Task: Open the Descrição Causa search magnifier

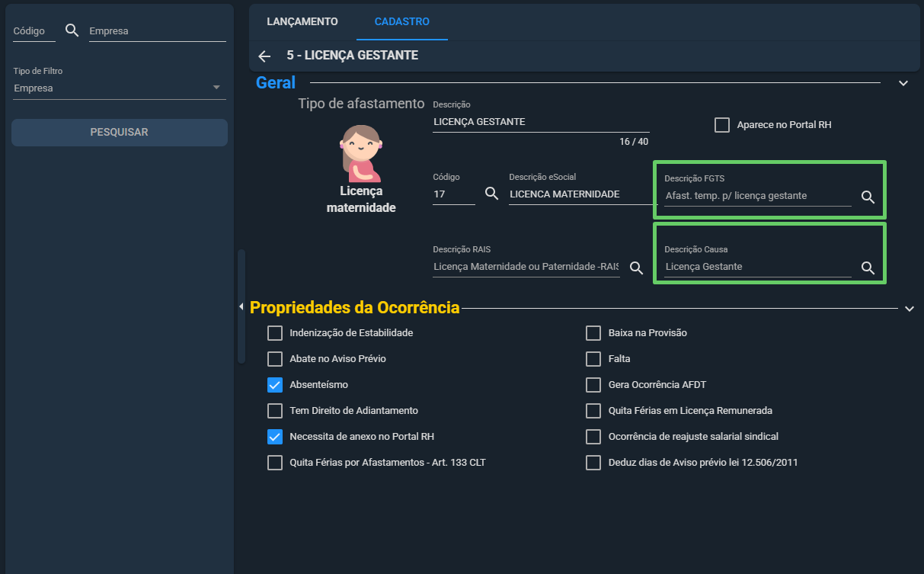Action: click(868, 268)
